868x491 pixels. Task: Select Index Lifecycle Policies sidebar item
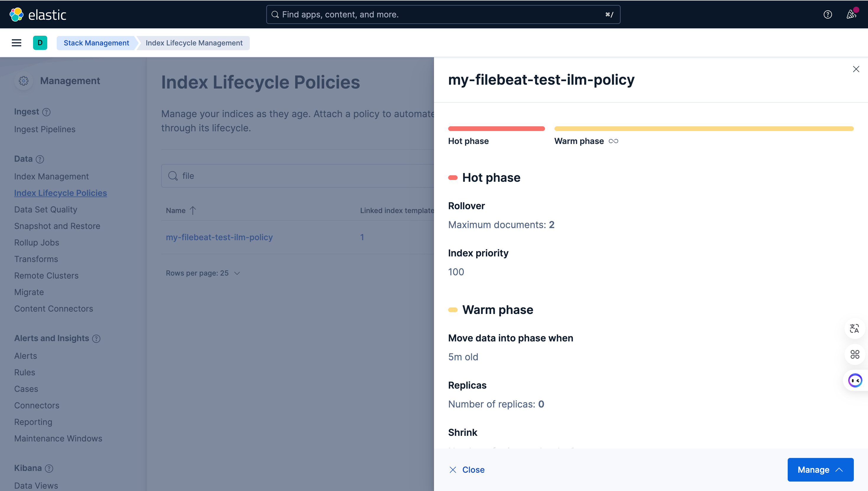[x=61, y=193]
